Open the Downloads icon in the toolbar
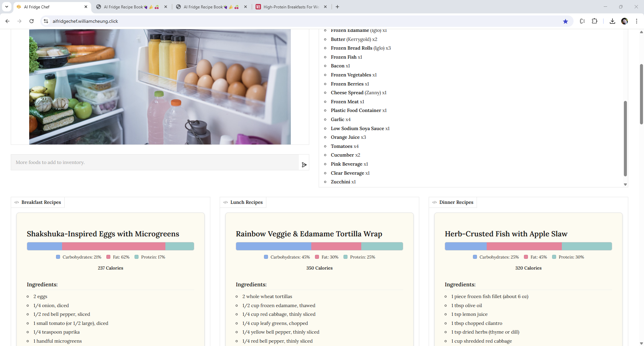 [612, 21]
